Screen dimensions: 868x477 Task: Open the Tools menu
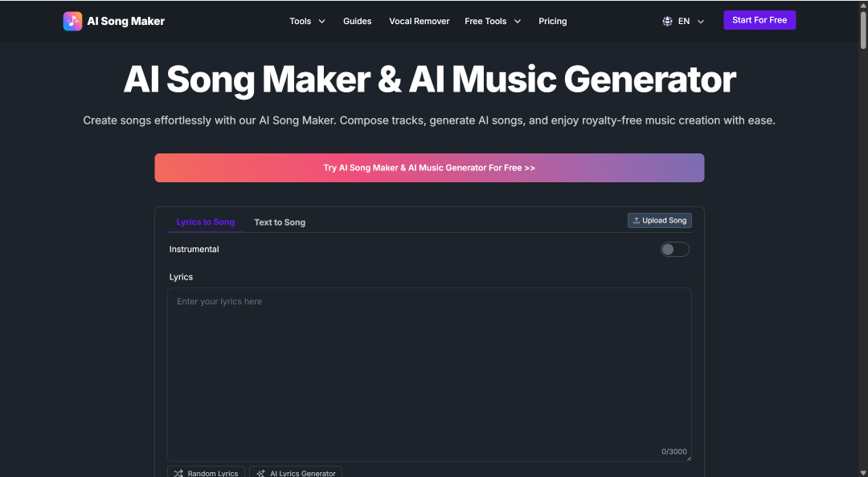pos(307,21)
